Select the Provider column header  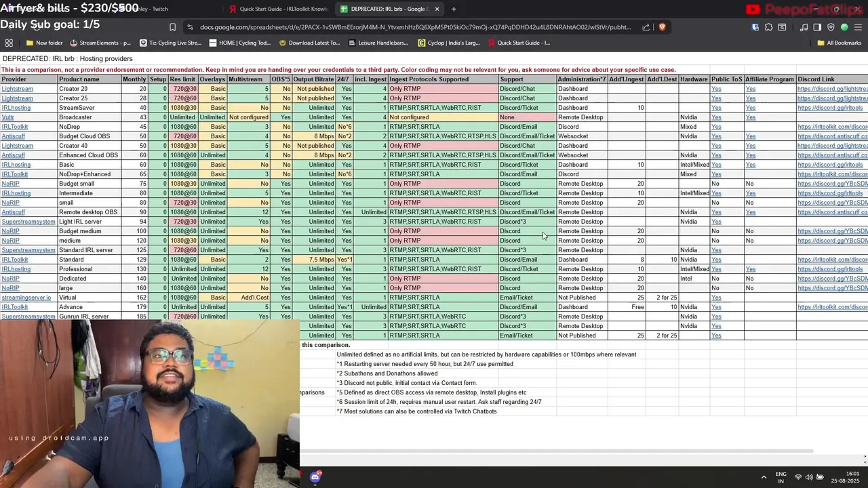28,79
